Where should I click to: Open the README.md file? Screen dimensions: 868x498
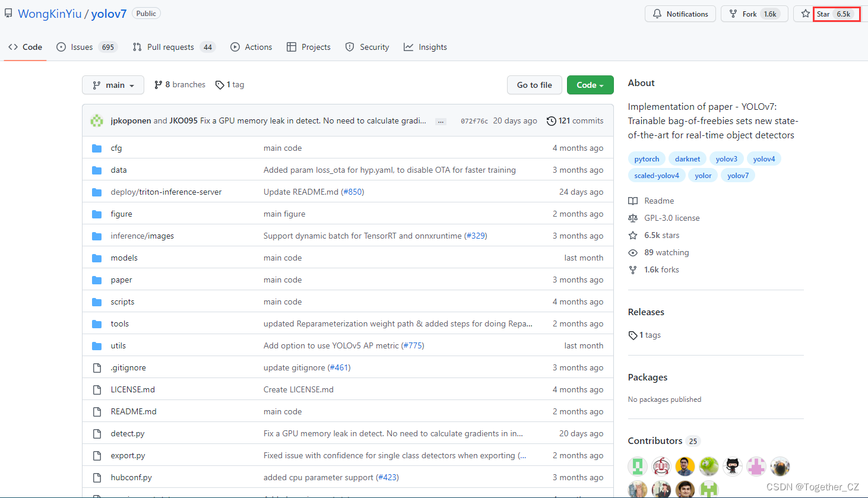coord(134,411)
